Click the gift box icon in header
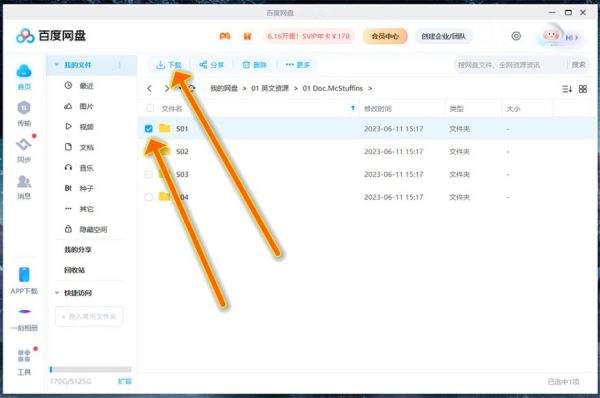 [247, 36]
